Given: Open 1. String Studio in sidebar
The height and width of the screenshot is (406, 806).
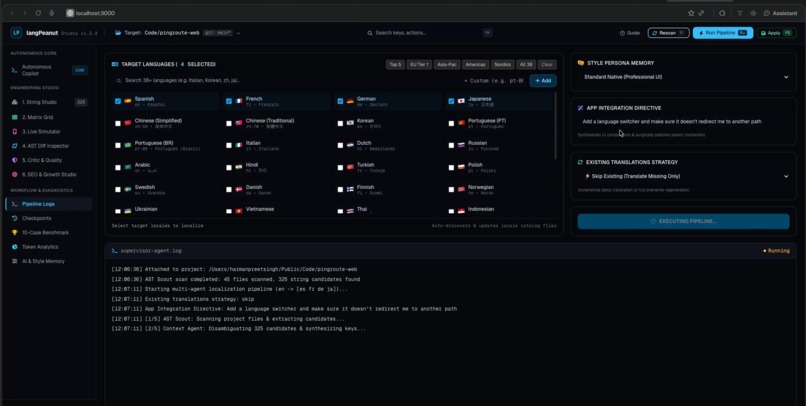Looking at the screenshot, I should coord(49,102).
